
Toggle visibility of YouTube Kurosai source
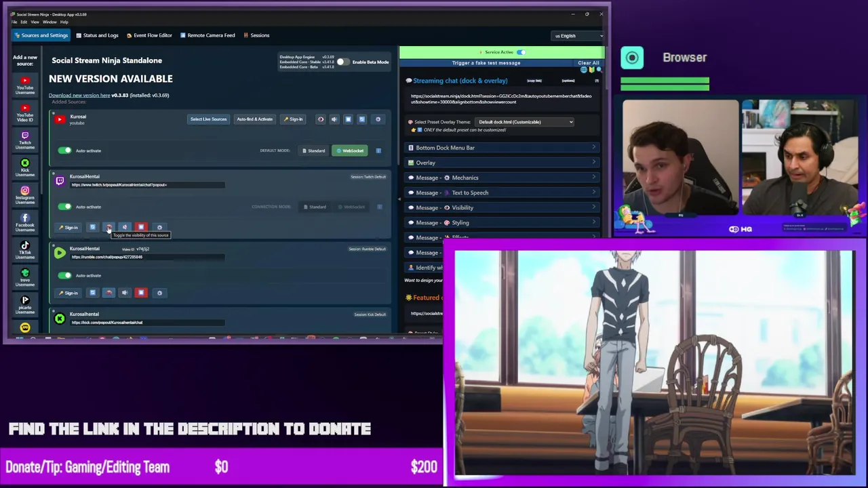(321, 119)
